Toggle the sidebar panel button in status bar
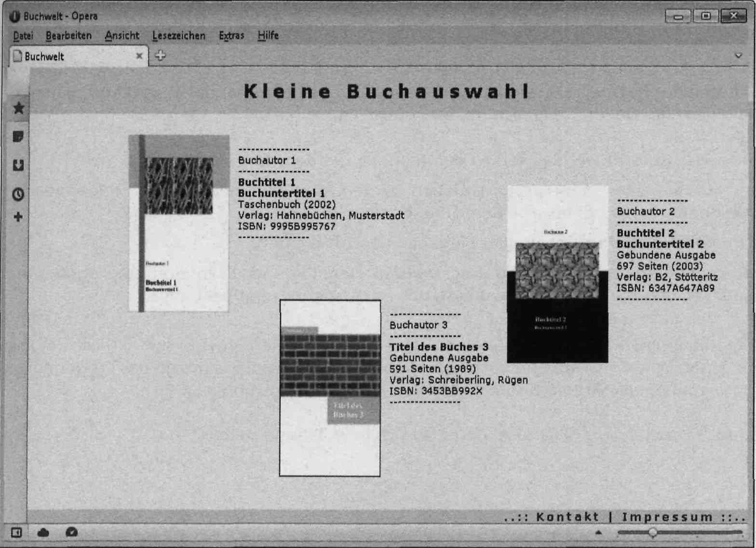Viewport: 756px width, 548px height. tap(16, 533)
